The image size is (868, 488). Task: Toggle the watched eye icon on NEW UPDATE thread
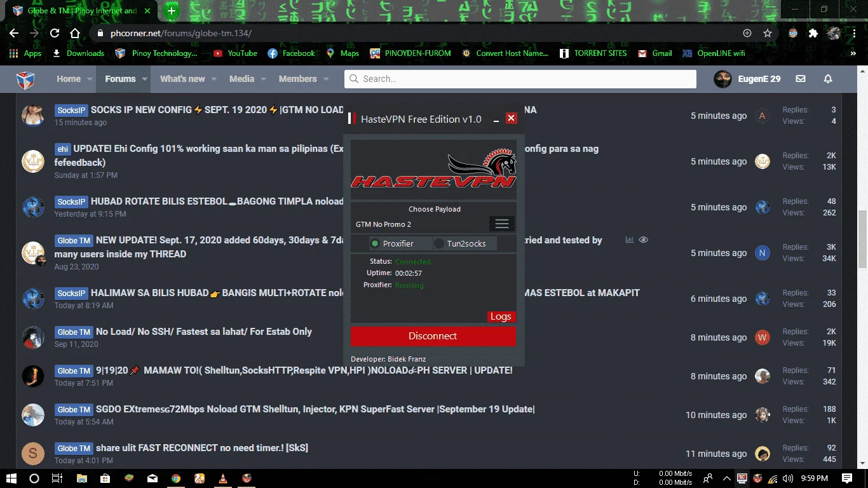tap(644, 240)
